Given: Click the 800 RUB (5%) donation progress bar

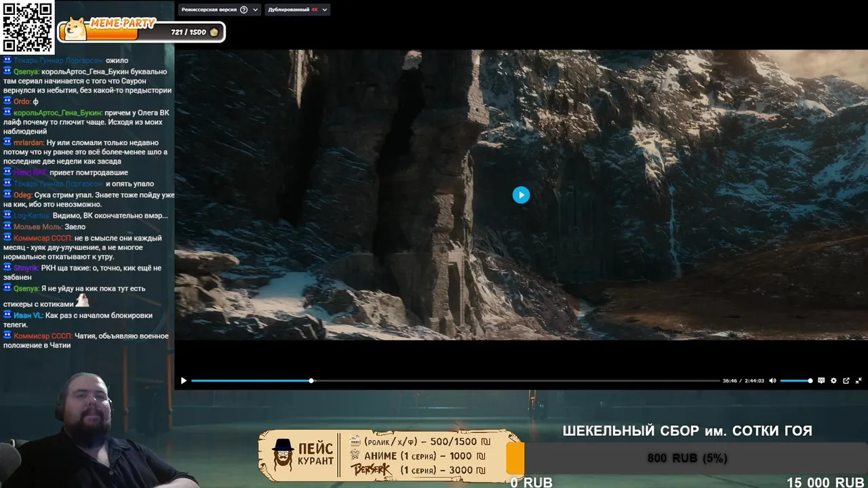Looking at the screenshot, I should [x=687, y=458].
